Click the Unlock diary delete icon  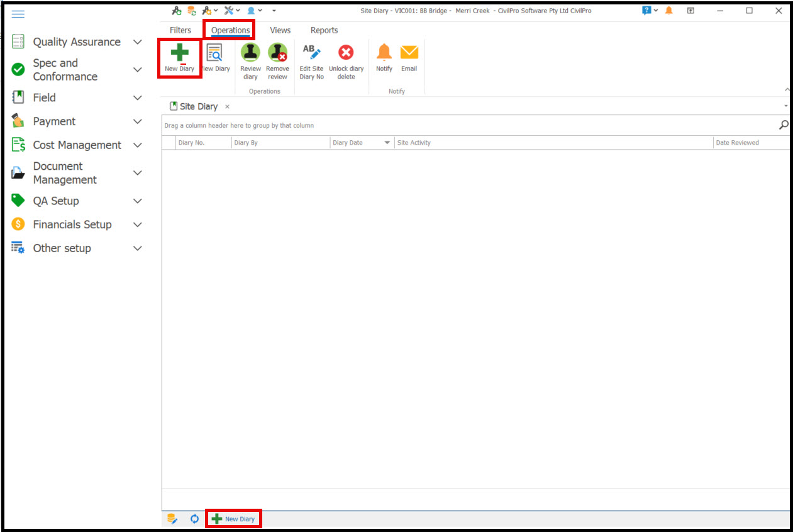(346, 53)
